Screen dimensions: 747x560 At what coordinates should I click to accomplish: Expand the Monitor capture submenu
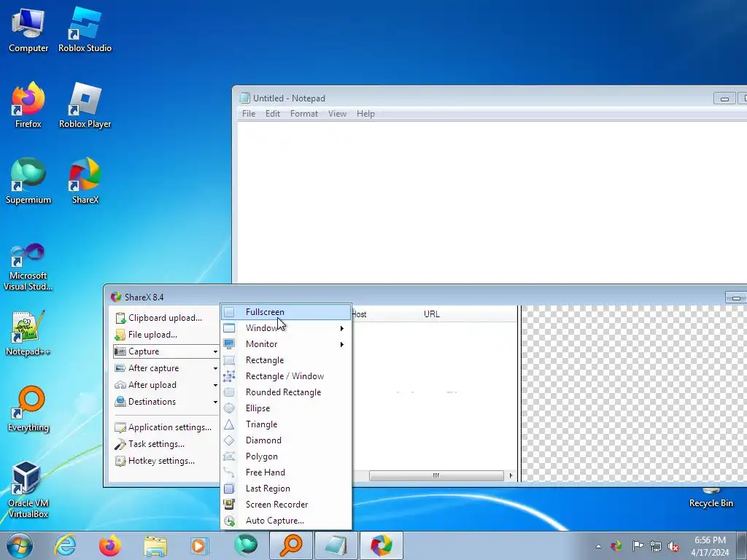[286, 344]
